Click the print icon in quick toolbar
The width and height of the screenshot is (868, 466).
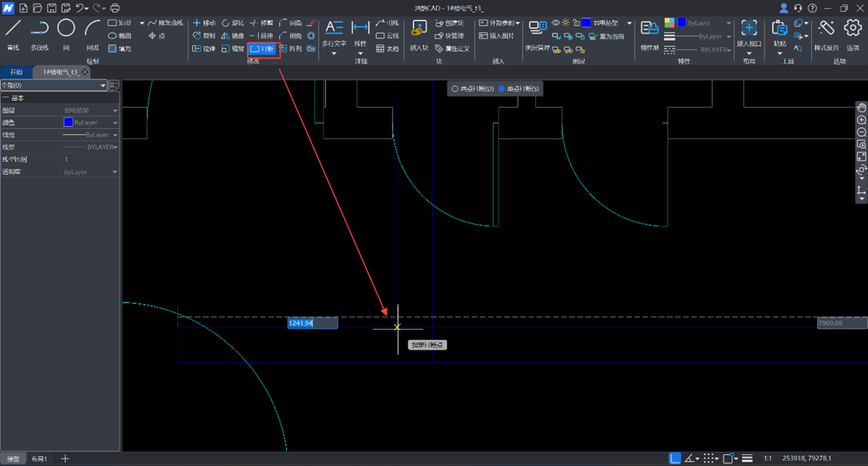(115, 8)
